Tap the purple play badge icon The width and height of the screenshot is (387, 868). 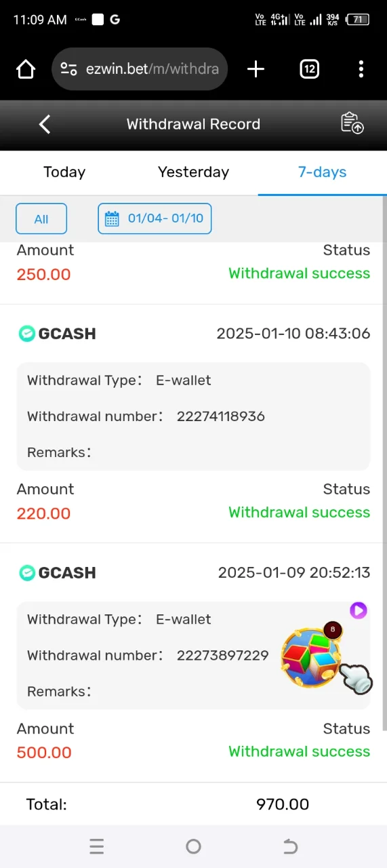click(x=359, y=610)
